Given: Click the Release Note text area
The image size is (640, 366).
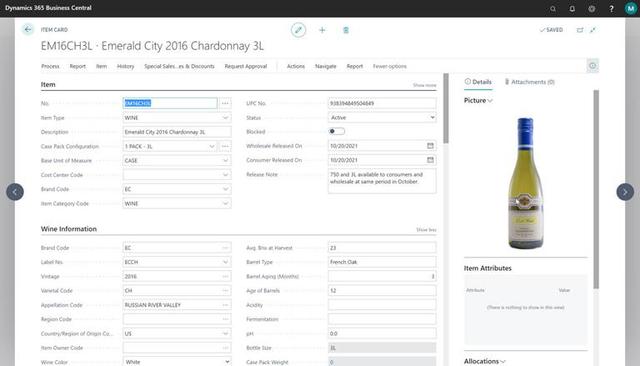Looking at the screenshot, I should (382, 180).
